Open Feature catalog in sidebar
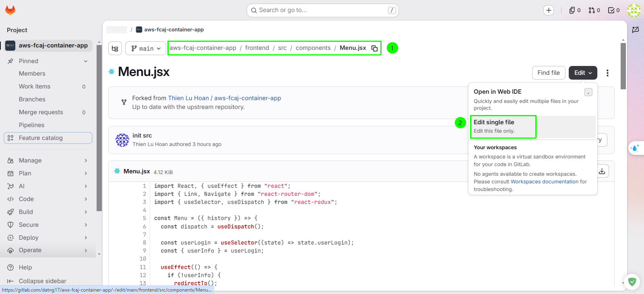 tap(48, 138)
